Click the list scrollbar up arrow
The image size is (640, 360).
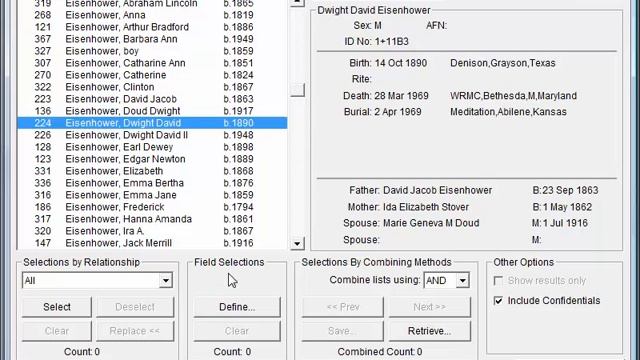(x=298, y=2)
